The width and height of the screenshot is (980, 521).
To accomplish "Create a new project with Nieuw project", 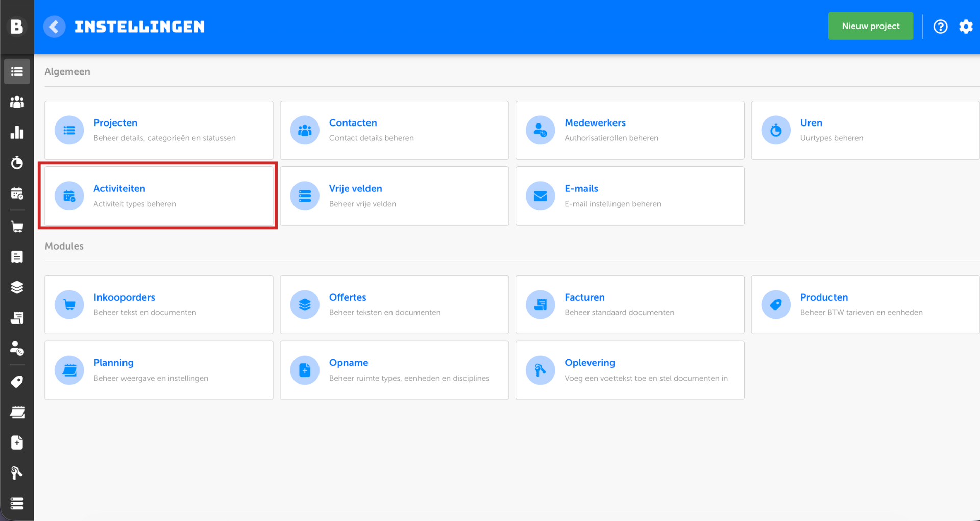I will (870, 26).
